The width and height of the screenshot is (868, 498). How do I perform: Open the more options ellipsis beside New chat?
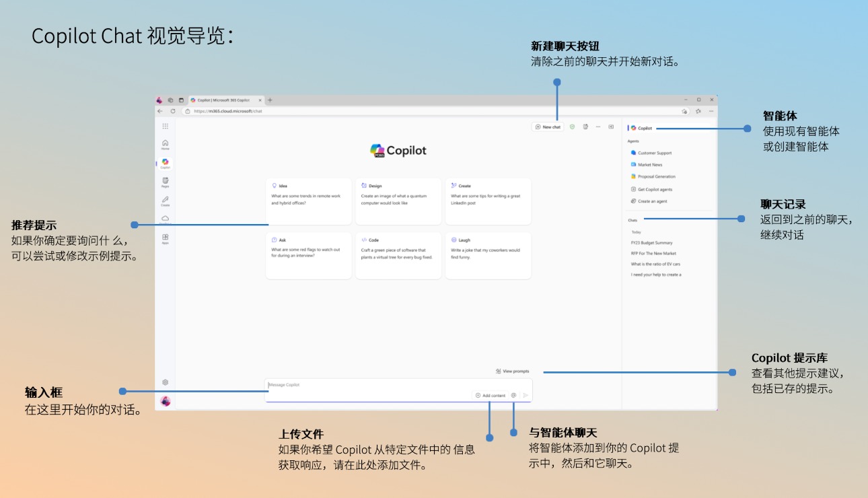[x=598, y=127]
